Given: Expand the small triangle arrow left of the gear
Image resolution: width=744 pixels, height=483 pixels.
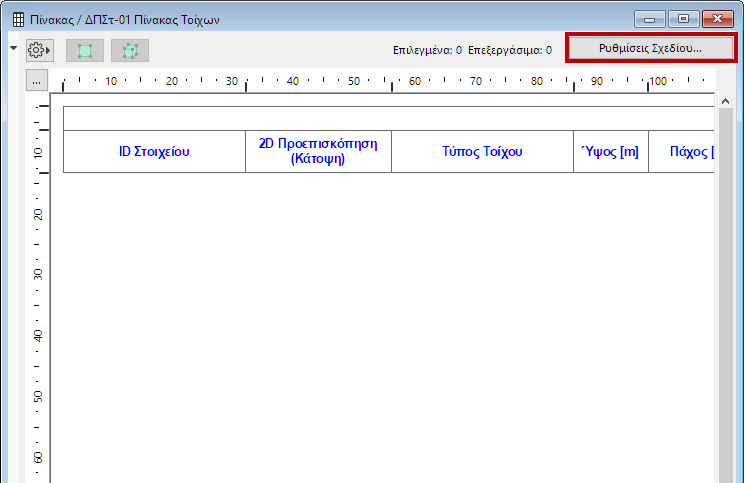Looking at the screenshot, I should pos(13,48).
